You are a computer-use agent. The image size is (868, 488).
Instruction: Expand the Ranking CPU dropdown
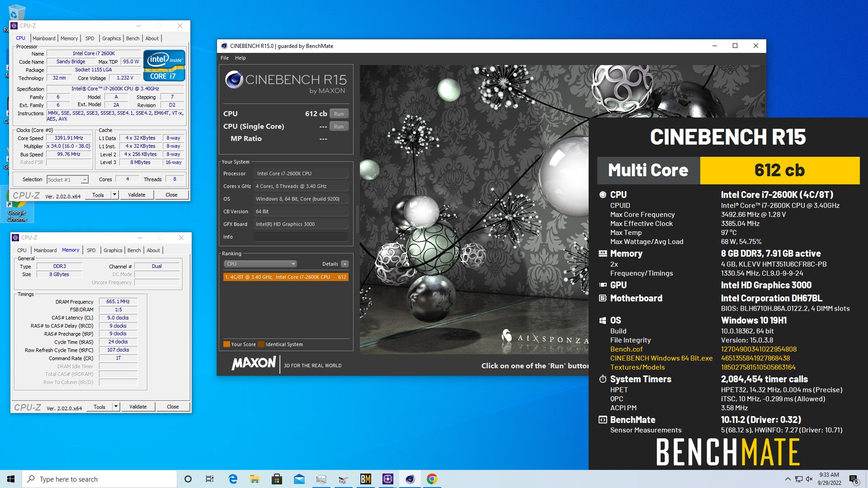pos(260,264)
